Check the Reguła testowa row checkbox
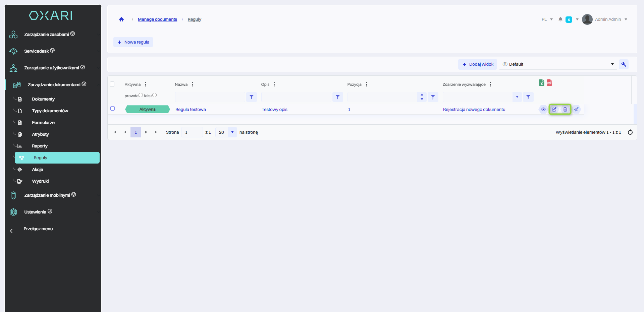This screenshot has width=644, height=312. tap(113, 109)
